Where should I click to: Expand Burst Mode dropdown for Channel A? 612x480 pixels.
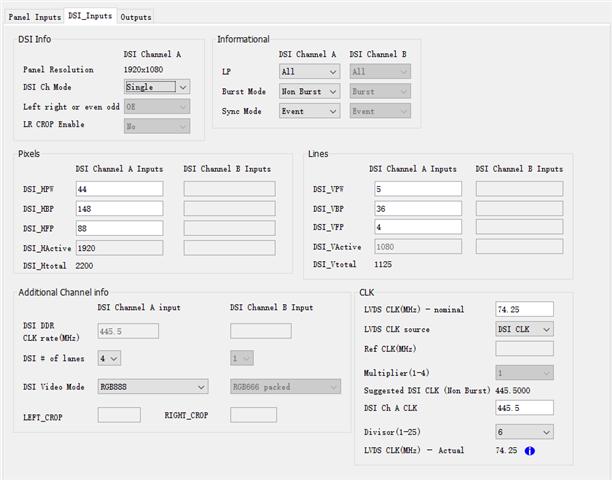(309, 91)
